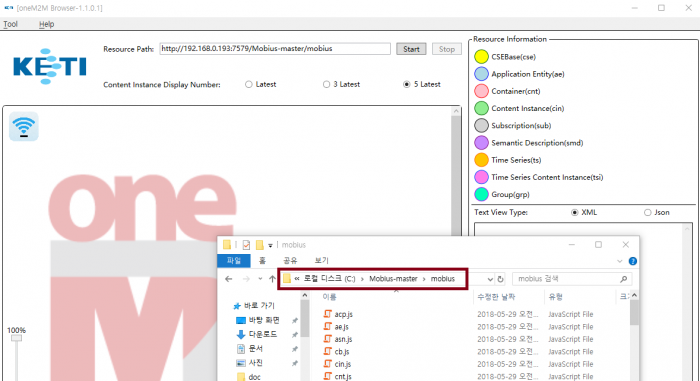
Task: Click the green Content Instance(cin) circle icon
Action: tap(481, 108)
